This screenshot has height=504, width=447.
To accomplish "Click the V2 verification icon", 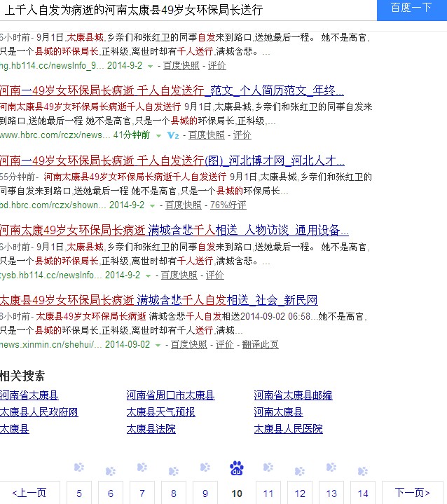I will (x=173, y=135).
